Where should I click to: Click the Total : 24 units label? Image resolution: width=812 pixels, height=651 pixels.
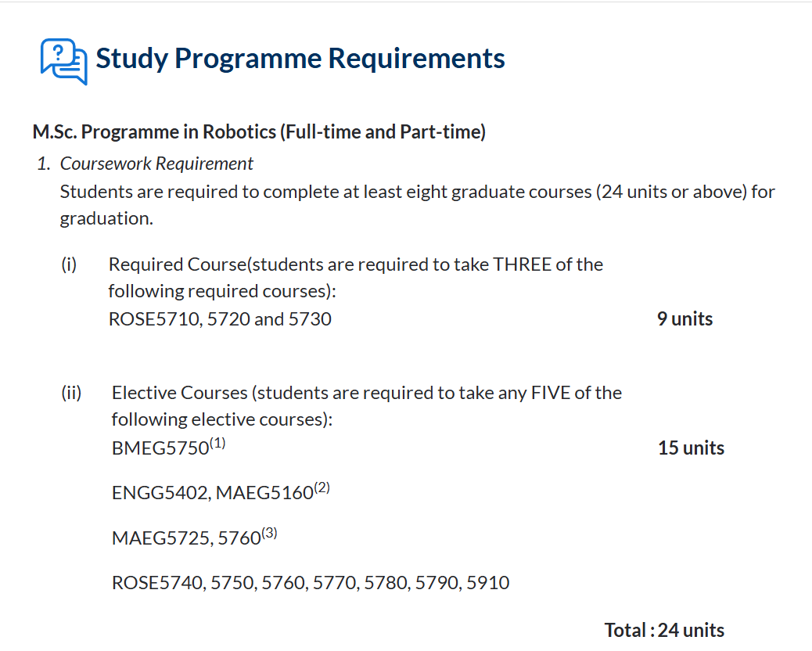point(664,630)
